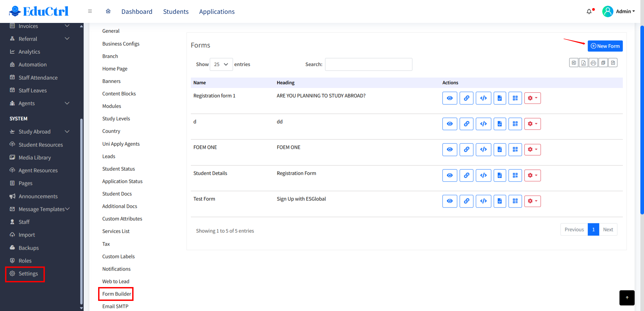Viewport: 644px width, 311px height.
Task: Click the forms Search input field
Action: coord(368,64)
